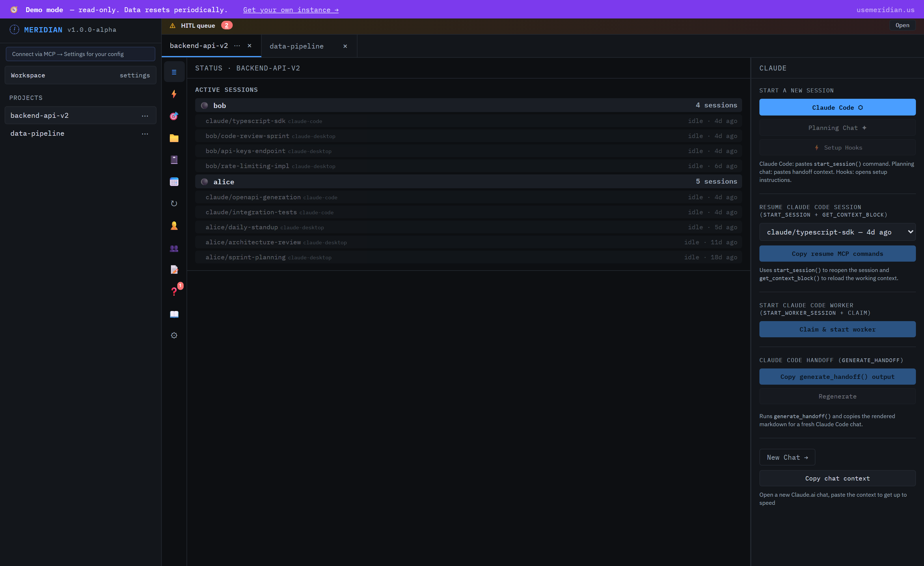Close the data-pipeline tab

coord(345,46)
